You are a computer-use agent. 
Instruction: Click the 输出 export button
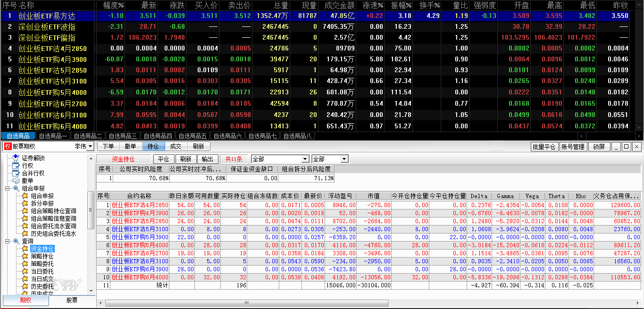pos(207,159)
